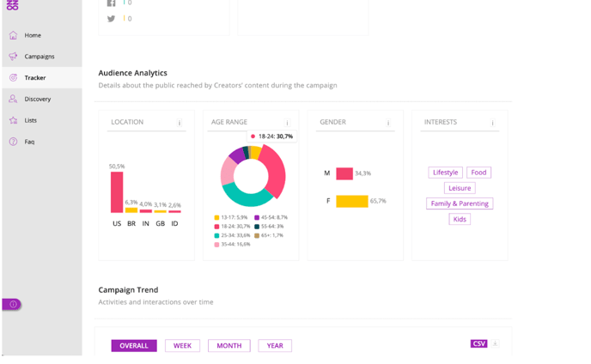591x364 pixels.
Task: Switch trend view to MONTH
Action: point(228,346)
